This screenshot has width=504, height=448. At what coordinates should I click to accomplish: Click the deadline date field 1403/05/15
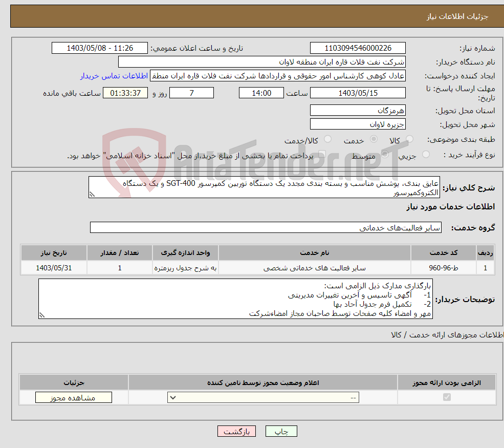tap(358, 93)
